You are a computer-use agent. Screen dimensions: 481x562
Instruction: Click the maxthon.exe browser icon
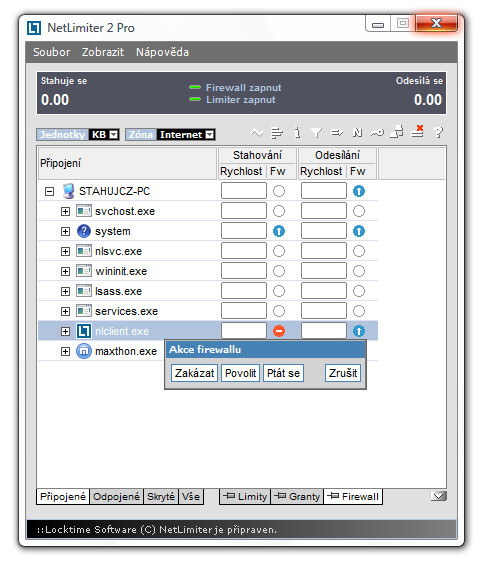84,351
